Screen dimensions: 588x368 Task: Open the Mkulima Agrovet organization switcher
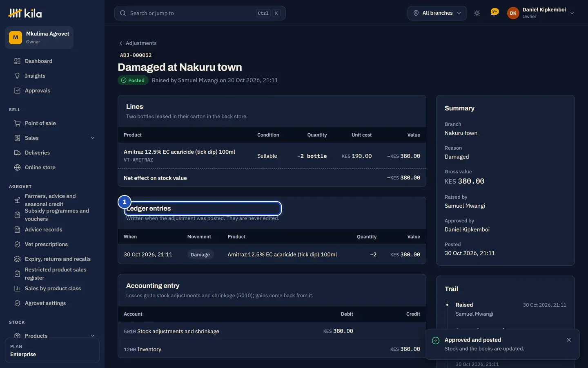39,38
